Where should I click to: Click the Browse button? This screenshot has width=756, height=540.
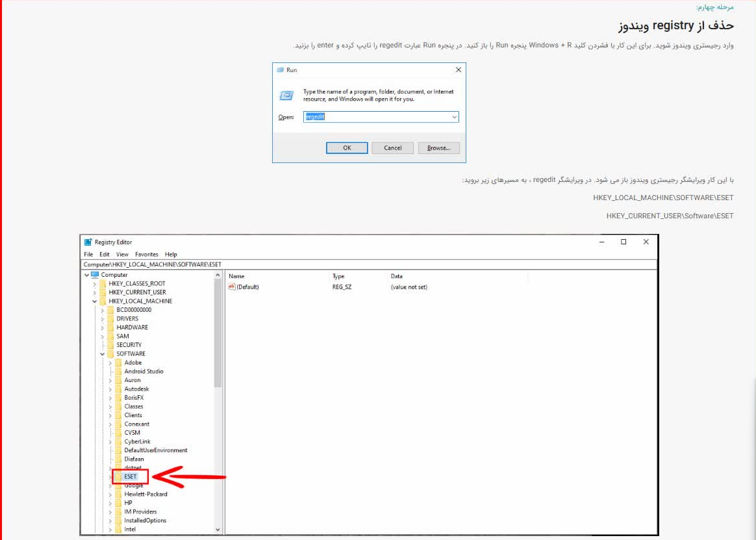[438, 148]
